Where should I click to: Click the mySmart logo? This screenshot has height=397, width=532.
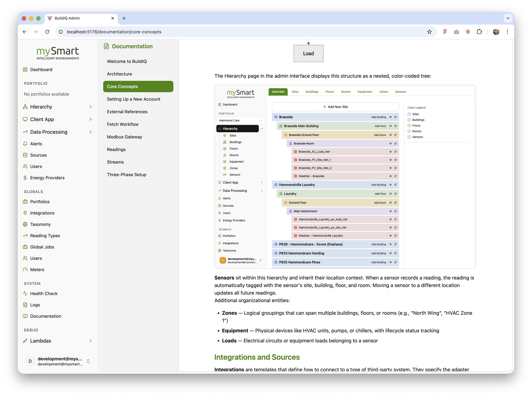click(x=58, y=53)
